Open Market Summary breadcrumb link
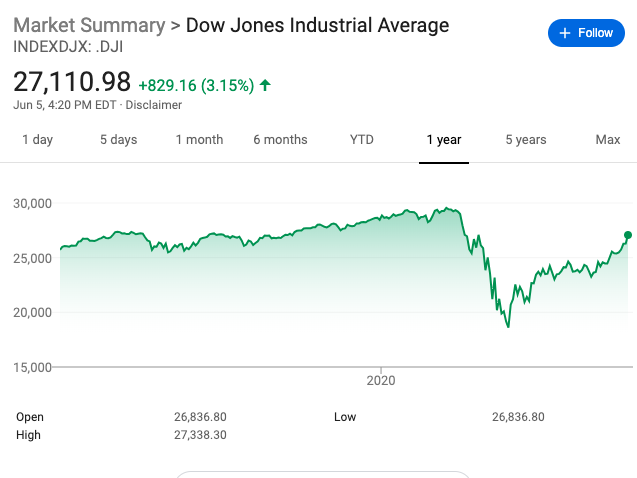Screen dimensions: 637x478 [88, 25]
